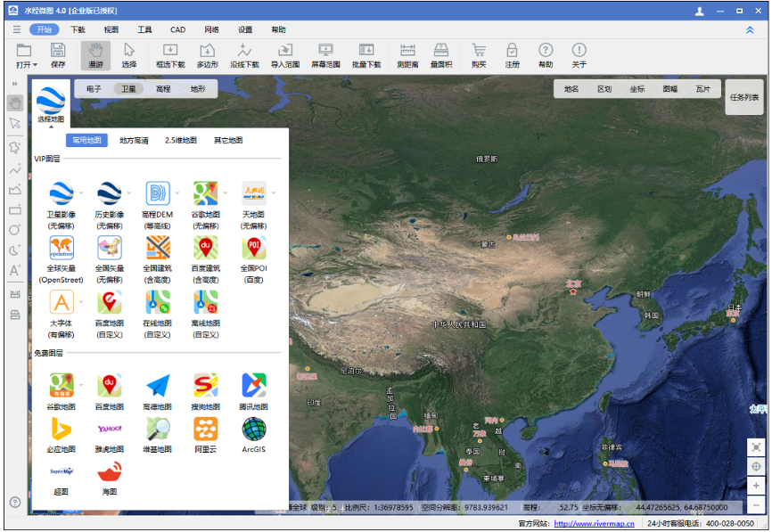Pick the 高德地图 map source
Image resolution: width=772 pixels, height=532 pixels.
158,386
